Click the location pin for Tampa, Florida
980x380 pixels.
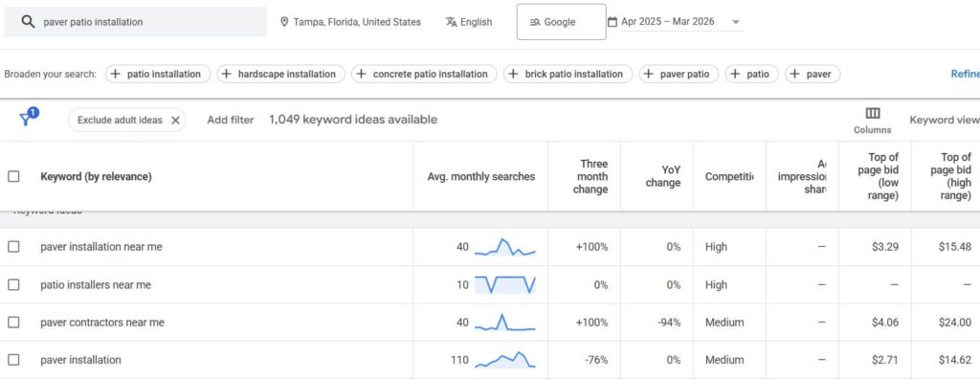tap(284, 22)
